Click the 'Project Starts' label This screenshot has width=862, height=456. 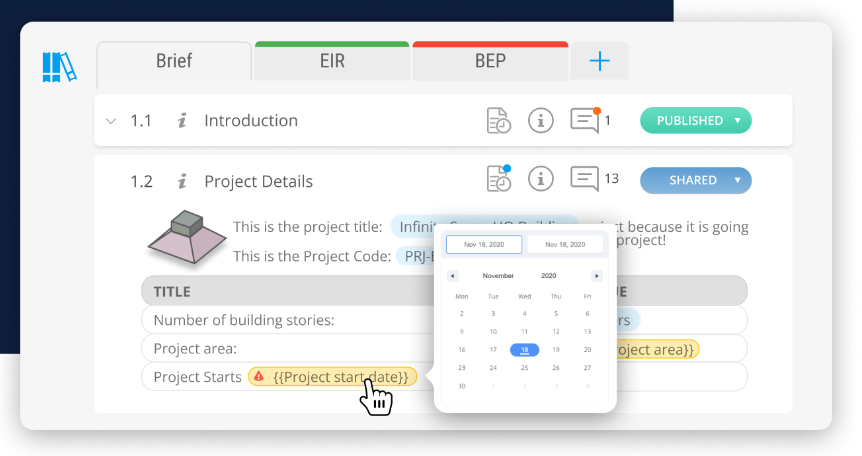coord(197,377)
